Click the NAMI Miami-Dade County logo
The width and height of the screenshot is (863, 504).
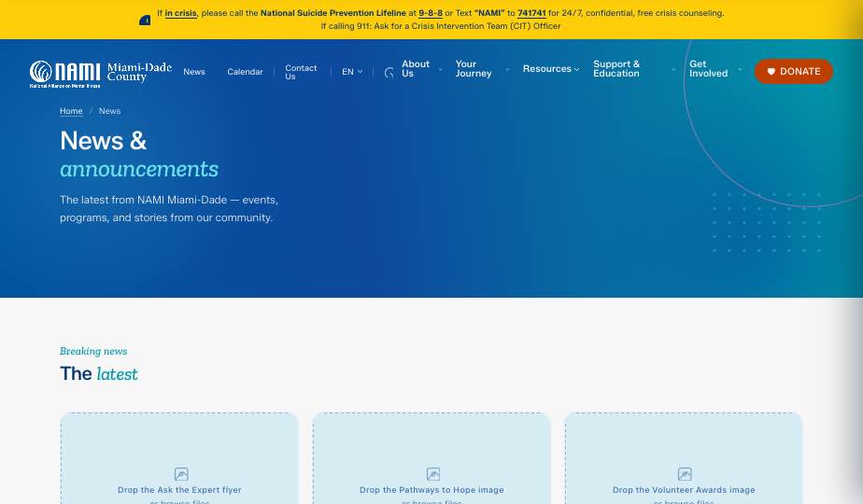point(101,74)
